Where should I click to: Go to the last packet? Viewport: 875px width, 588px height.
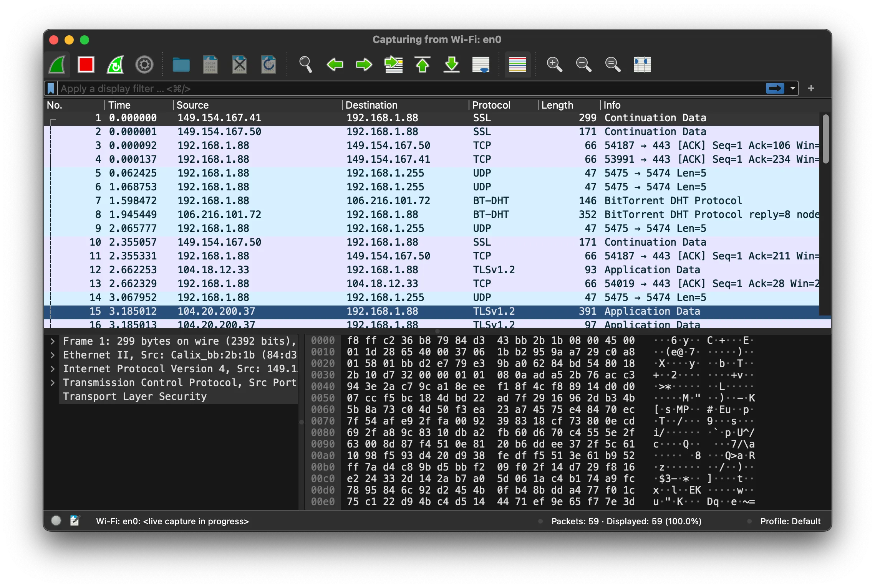(x=452, y=64)
